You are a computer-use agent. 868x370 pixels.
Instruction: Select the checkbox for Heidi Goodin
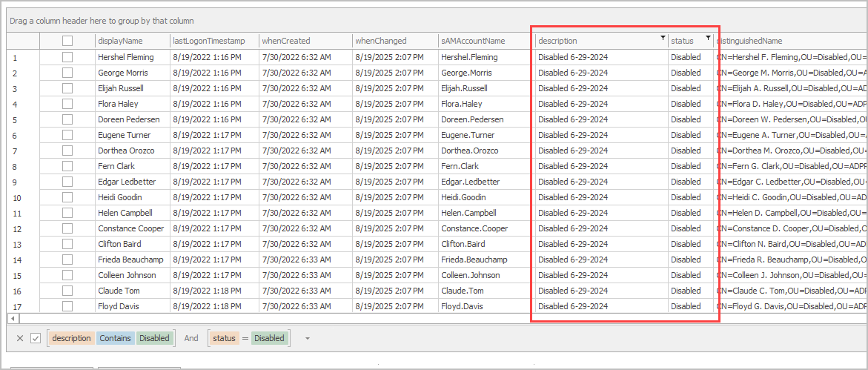pos(67,197)
